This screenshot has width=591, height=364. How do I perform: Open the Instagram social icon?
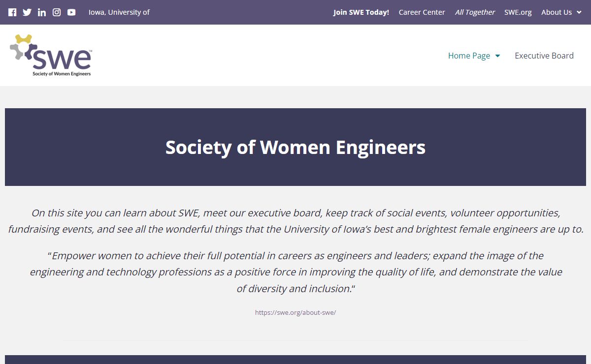(57, 12)
